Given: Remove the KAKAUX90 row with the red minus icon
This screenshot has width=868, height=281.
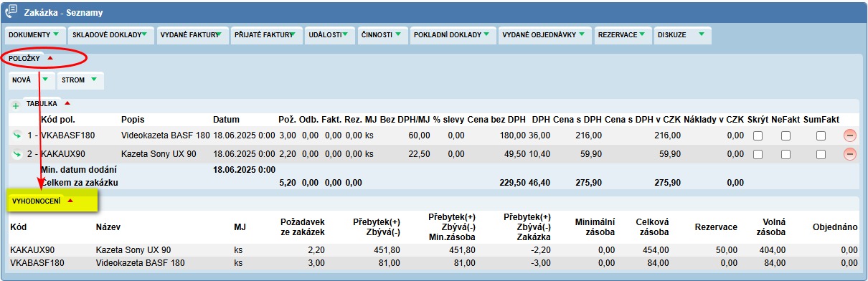Looking at the screenshot, I should (x=849, y=153).
